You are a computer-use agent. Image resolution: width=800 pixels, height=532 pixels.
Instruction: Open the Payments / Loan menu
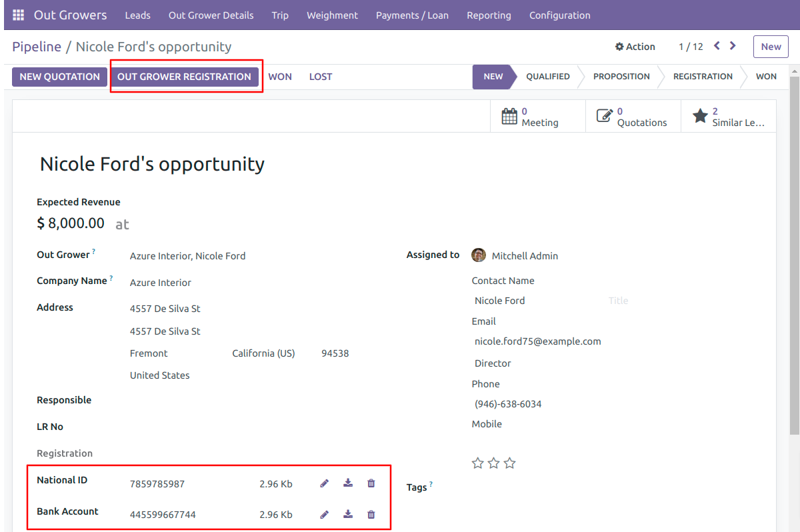pos(412,15)
